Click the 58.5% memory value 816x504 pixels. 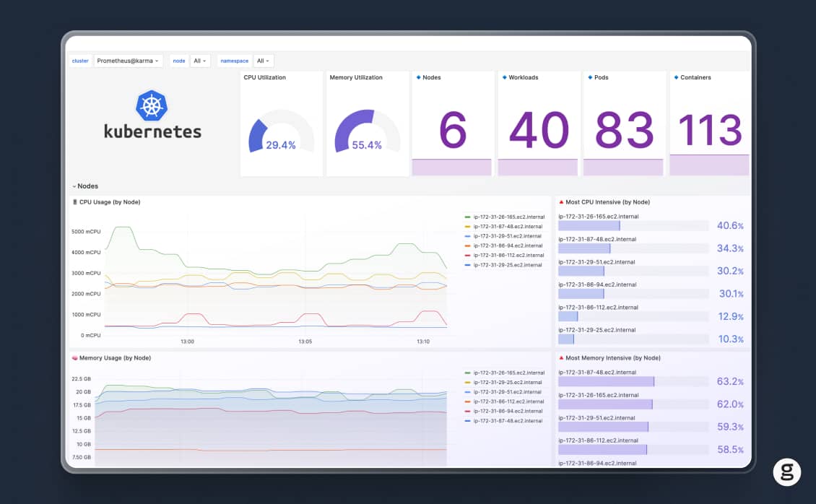click(730, 449)
